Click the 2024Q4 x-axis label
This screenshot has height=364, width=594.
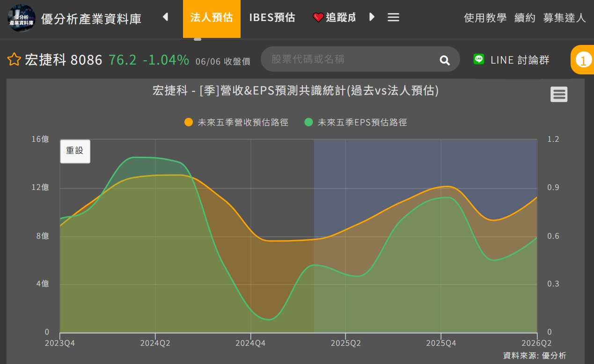[x=250, y=343]
